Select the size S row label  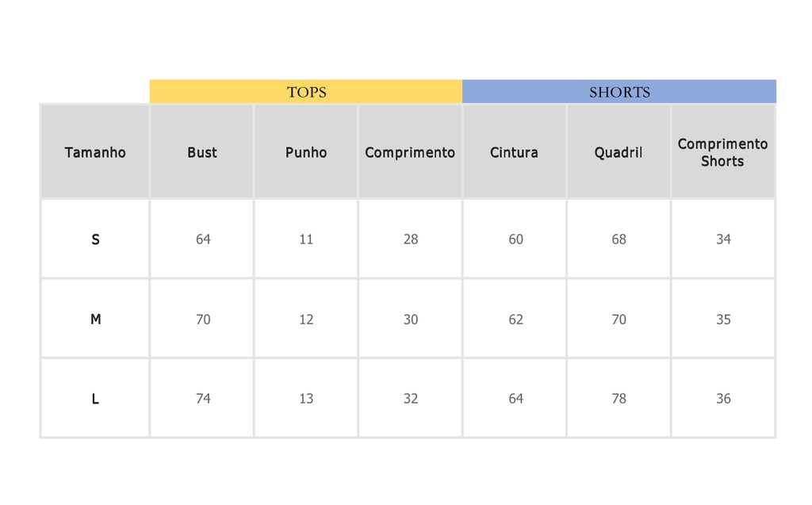[95, 239]
